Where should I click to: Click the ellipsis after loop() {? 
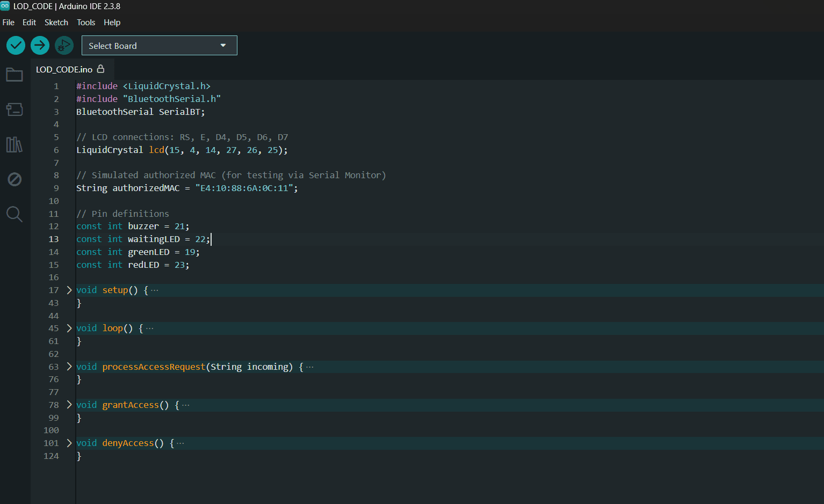click(x=149, y=328)
